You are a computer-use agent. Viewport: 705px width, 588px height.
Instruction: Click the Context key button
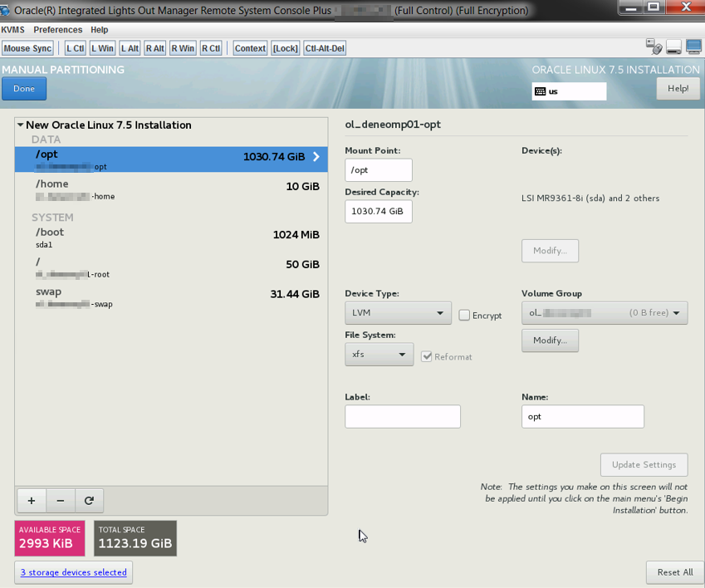[250, 48]
